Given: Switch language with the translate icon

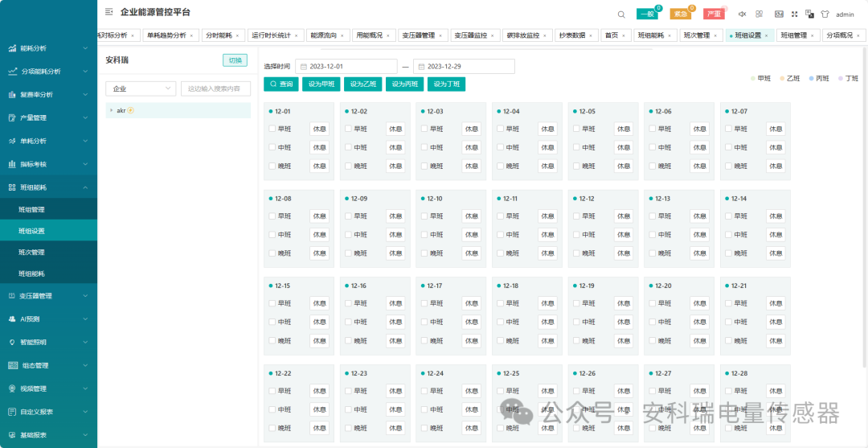Looking at the screenshot, I should 809,14.
